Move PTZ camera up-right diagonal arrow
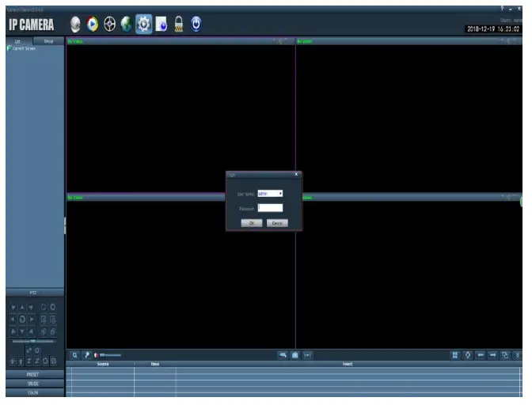This screenshot has height=405, width=532. pyautogui.click(x=31, y=308)
